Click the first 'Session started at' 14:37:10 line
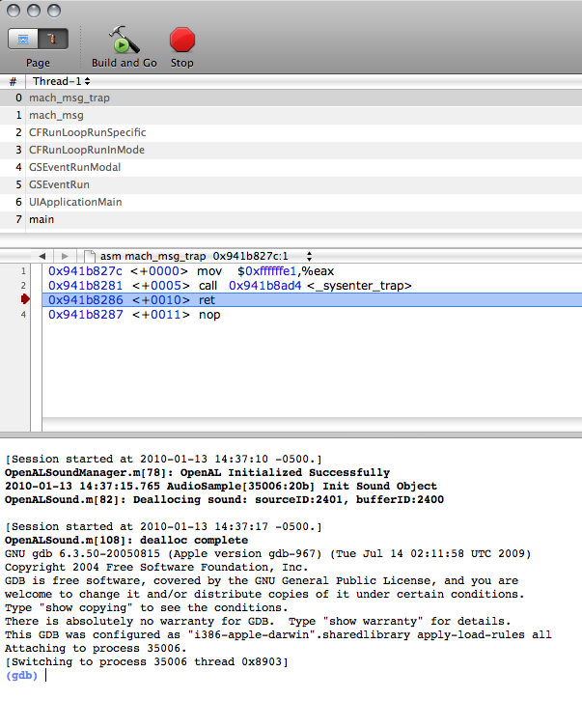The height and width of the screenshot is (728, 582). [163, 460]
